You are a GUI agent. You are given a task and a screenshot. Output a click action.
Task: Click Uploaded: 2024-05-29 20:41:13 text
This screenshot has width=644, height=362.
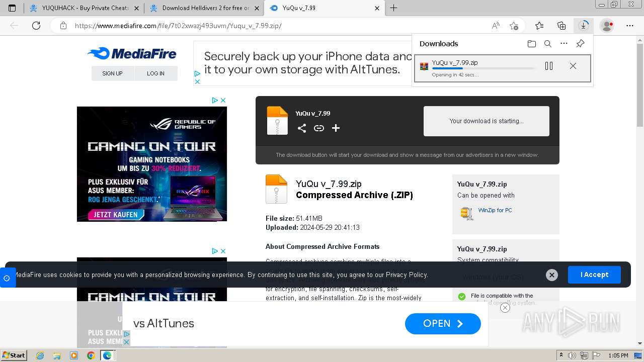[x=312, y=228]
